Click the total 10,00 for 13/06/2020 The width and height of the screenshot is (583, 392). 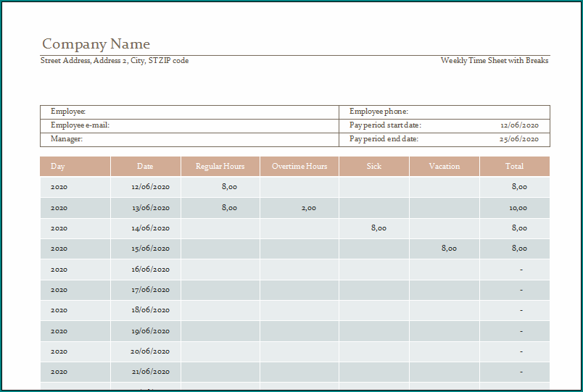(515, 208)
